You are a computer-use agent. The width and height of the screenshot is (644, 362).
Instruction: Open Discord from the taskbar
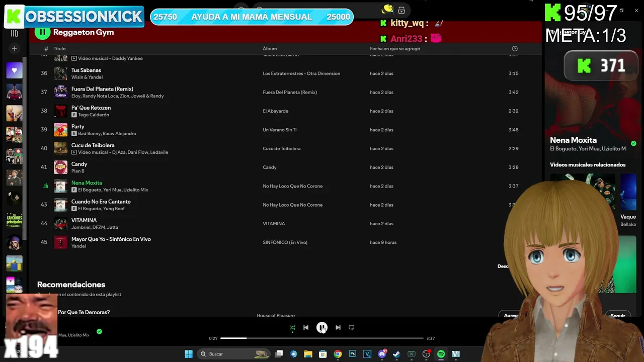coord(382,354)
